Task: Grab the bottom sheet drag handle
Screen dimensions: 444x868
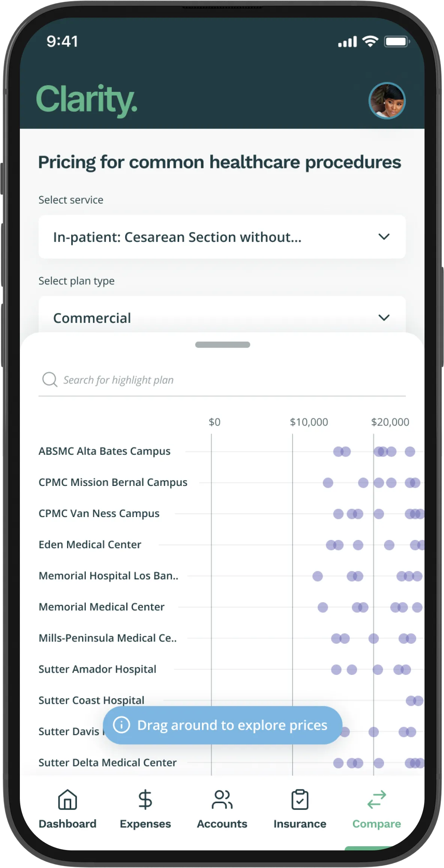Action: 223,345
